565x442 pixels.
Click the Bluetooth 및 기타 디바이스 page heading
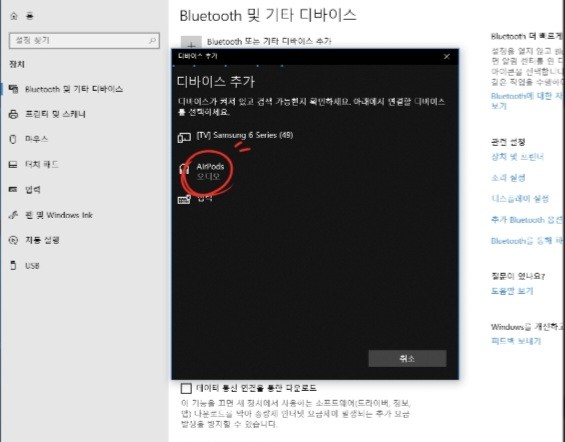click(x=268, y=15)
